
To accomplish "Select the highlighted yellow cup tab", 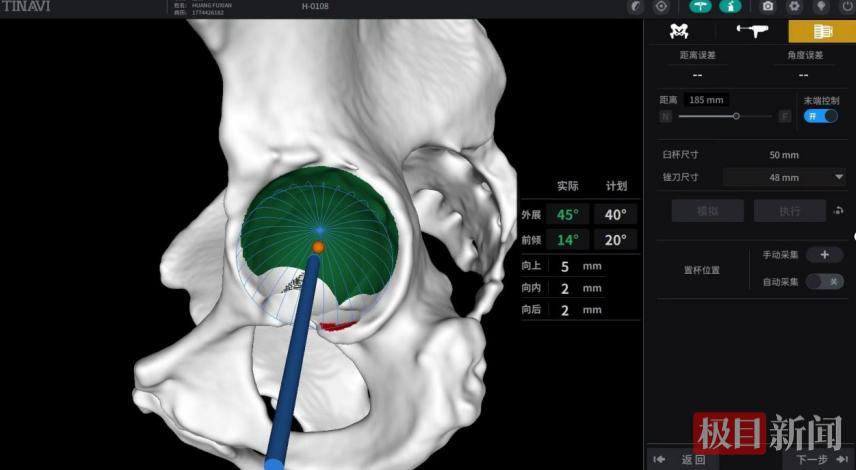I will [x=822, y=31].
